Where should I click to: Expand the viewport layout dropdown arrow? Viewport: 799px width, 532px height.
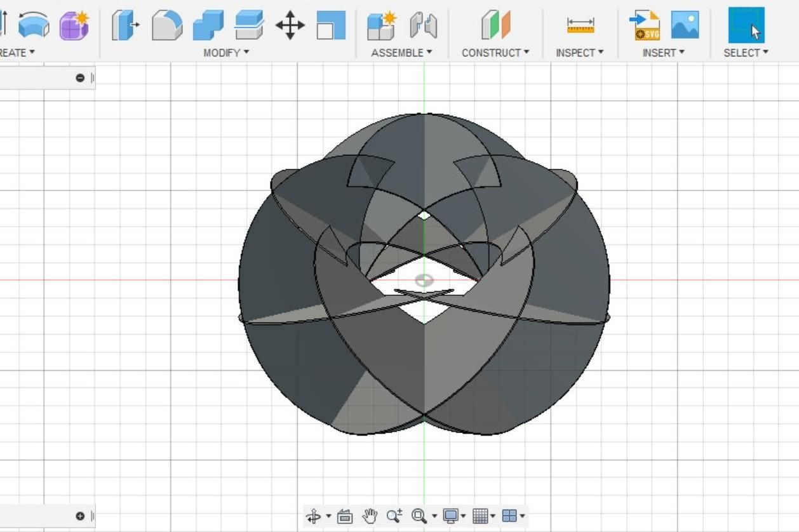click(524, 515)
